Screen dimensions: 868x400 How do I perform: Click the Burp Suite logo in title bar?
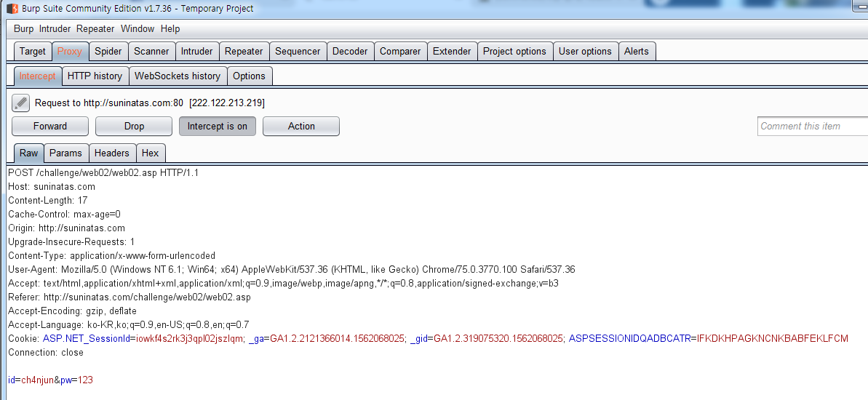[12, 9]
